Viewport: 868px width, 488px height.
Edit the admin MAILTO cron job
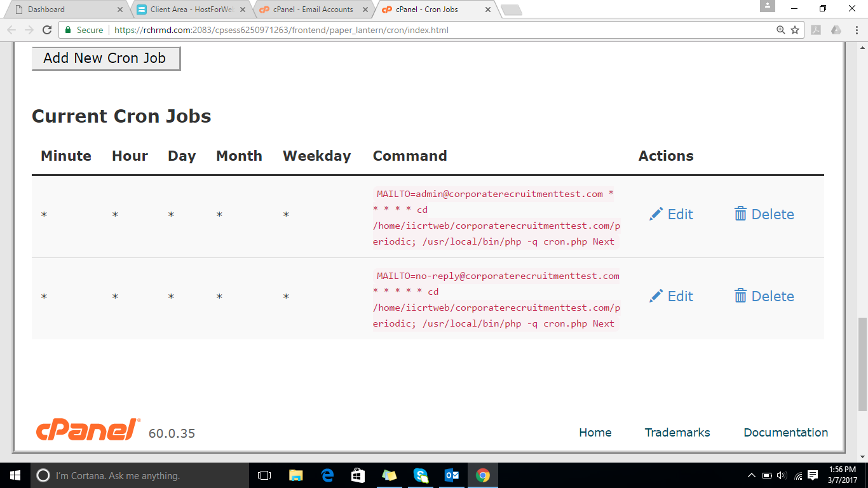(x=671, y=214)
